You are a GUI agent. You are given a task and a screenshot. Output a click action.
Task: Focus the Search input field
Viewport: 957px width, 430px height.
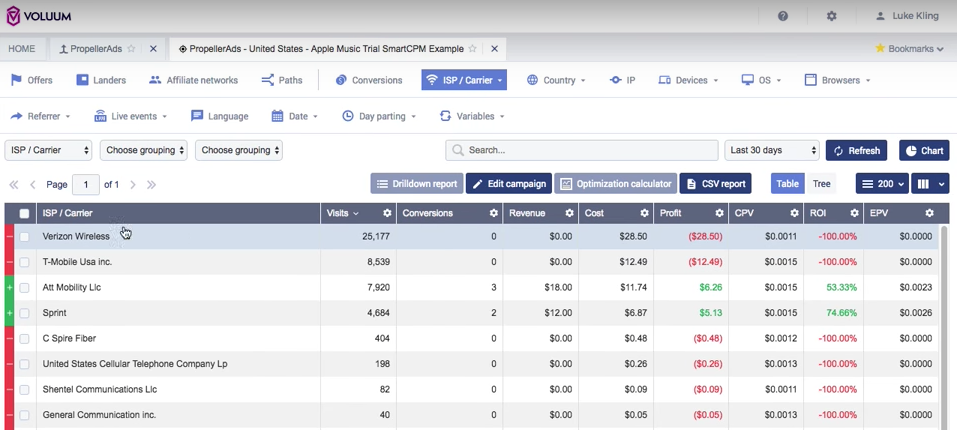pos(582,150)
